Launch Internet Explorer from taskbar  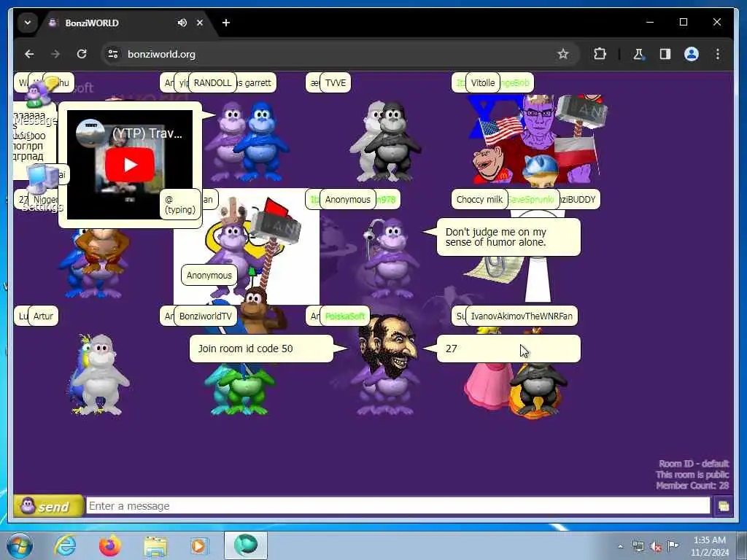[65, 545]
